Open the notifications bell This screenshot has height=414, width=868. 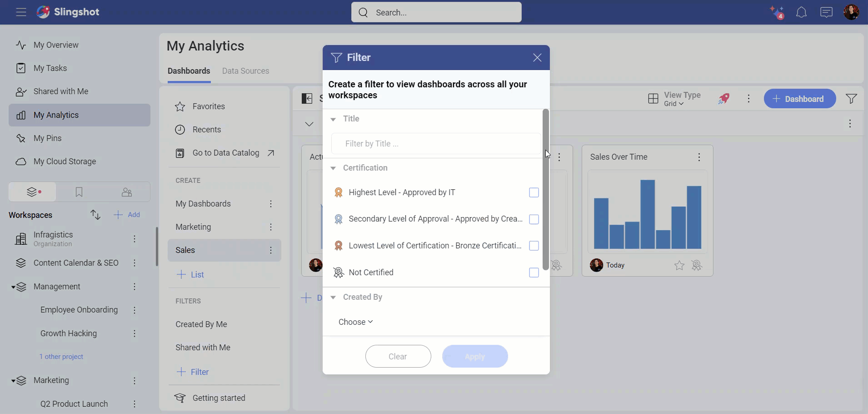point(802,12)
